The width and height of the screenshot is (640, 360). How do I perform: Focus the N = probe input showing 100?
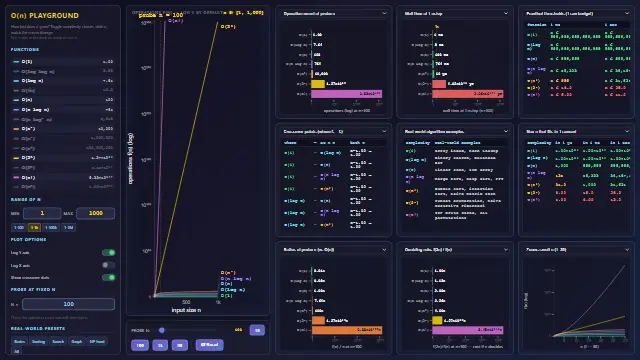68,304
